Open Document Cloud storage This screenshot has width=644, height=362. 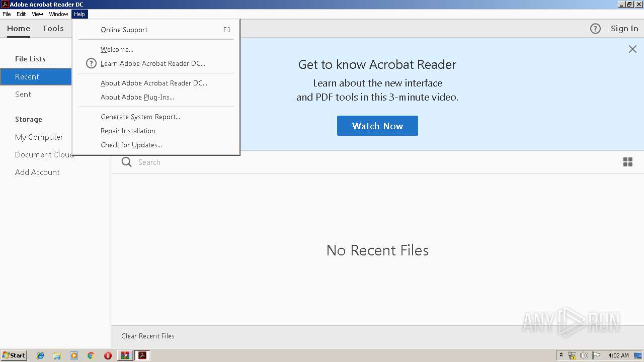(44, 155)
